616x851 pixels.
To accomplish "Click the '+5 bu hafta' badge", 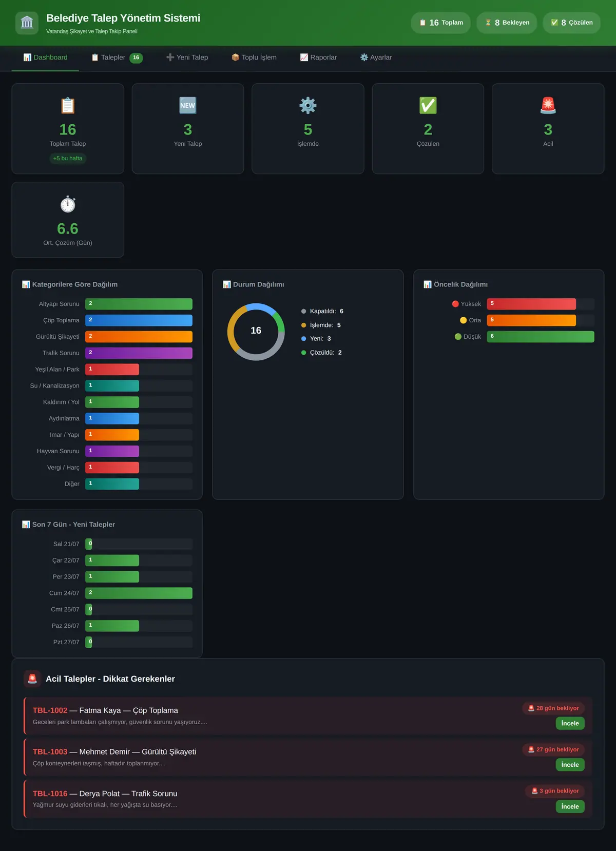I will [x=68, y=158].
